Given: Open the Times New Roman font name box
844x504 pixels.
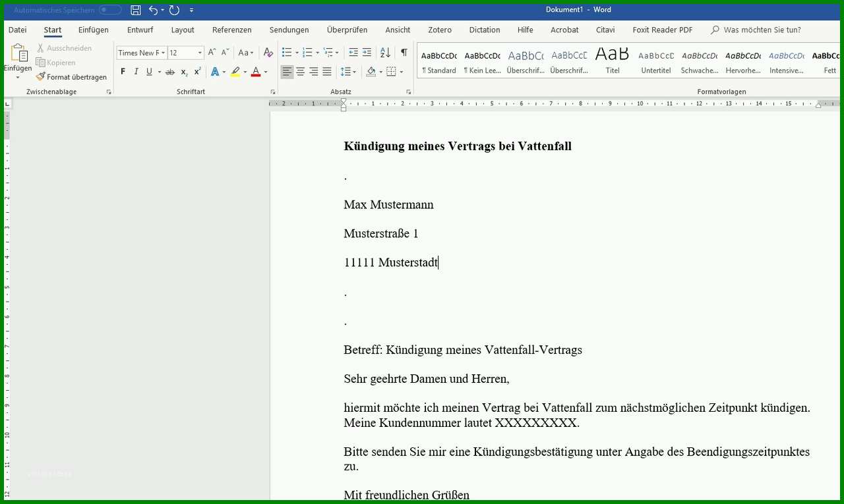Looking at the screenshot, I should (141, 53).
